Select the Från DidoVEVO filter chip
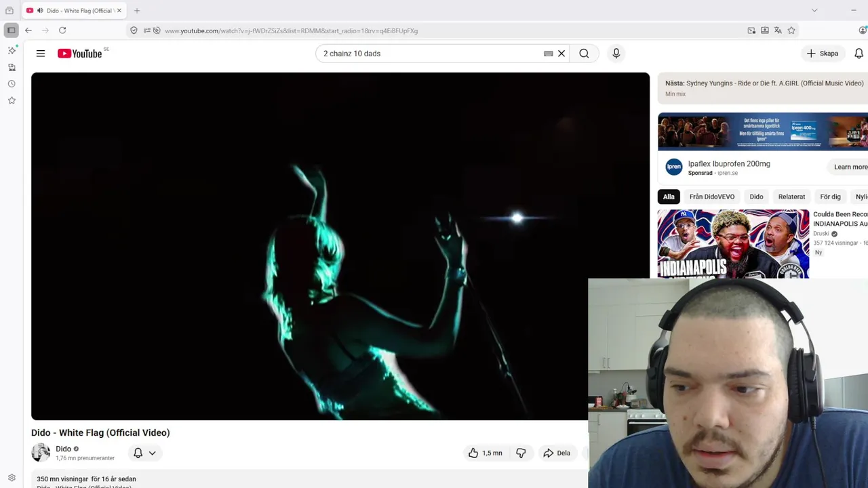The image size is (868, 488). click(712, 197)
